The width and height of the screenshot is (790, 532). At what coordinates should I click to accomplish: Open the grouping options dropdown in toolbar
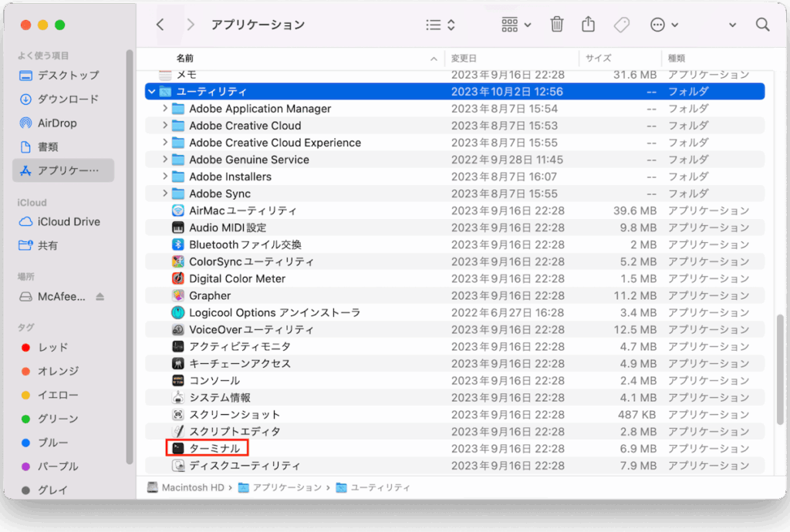click(516, 25)
